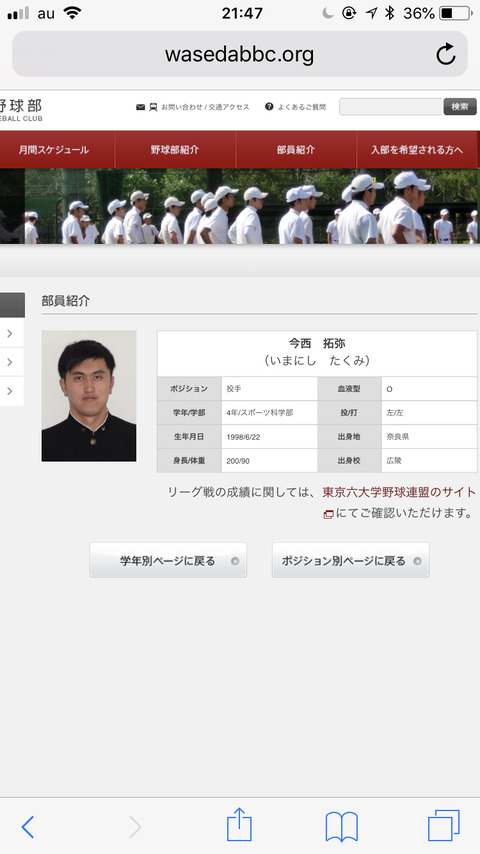Screen dimensions: 480x854
Task: Open the 野球部紹介 menu
Action: [175, 150]
